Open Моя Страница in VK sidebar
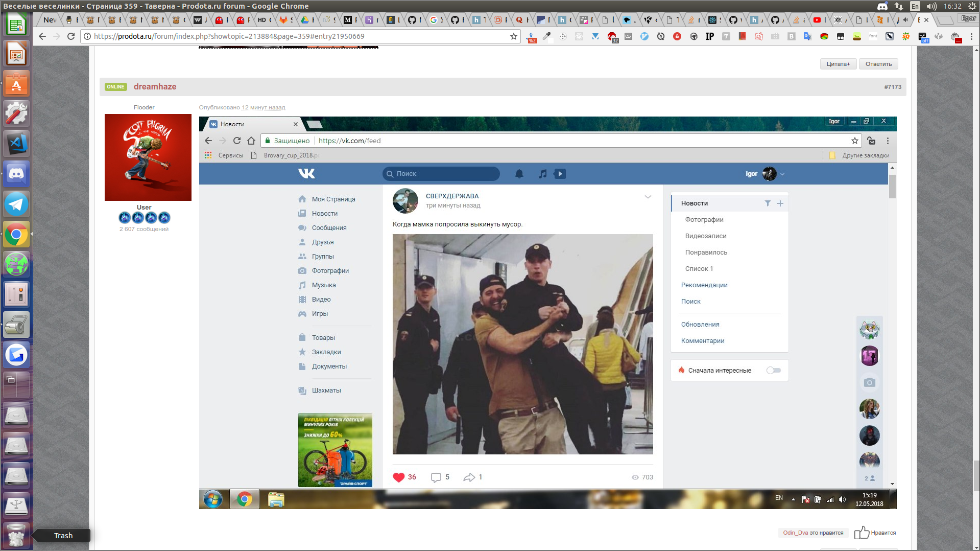Viewport: 980px width, 551px height. [x=333, y=199]
